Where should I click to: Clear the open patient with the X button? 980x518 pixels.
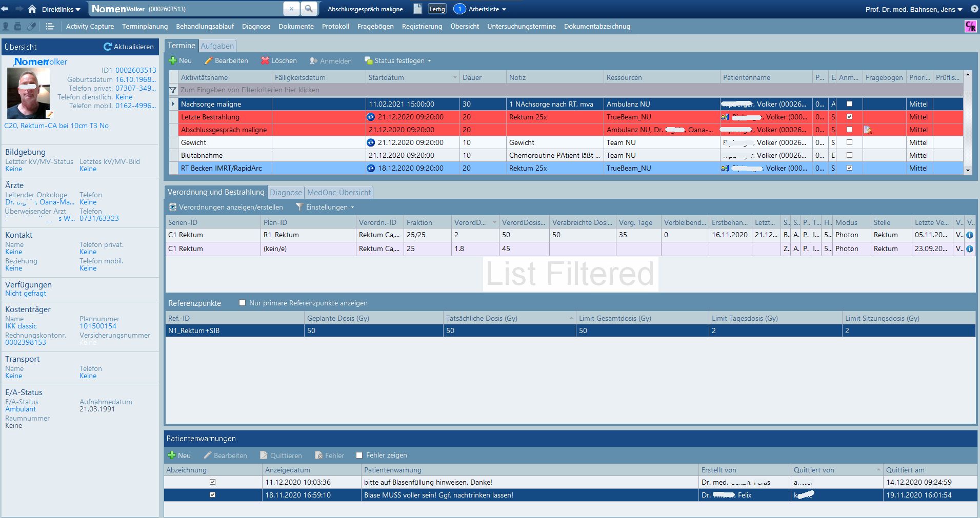click(x=291, y=9)
